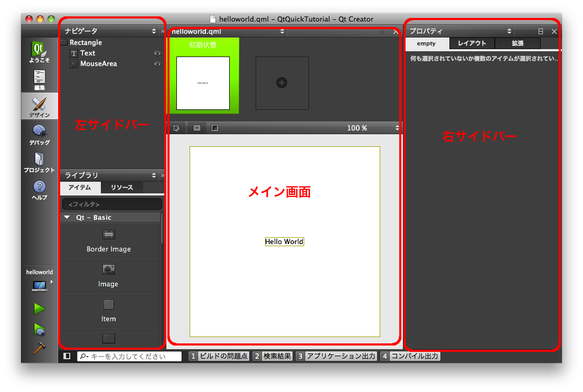Open the Projects mode icon

click(x=40, y=161)
